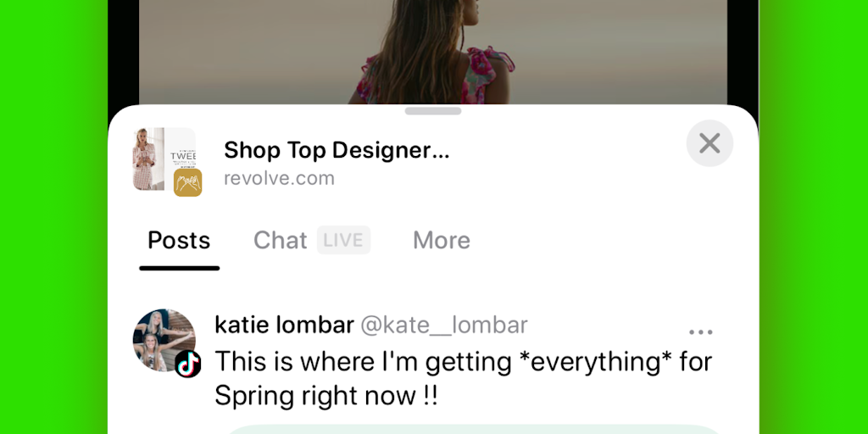This screenshot has width=868, height=434.
Task: Open the "Shop Top Designer..." title link
Action: pyautogui.click(x=337, y=151)
